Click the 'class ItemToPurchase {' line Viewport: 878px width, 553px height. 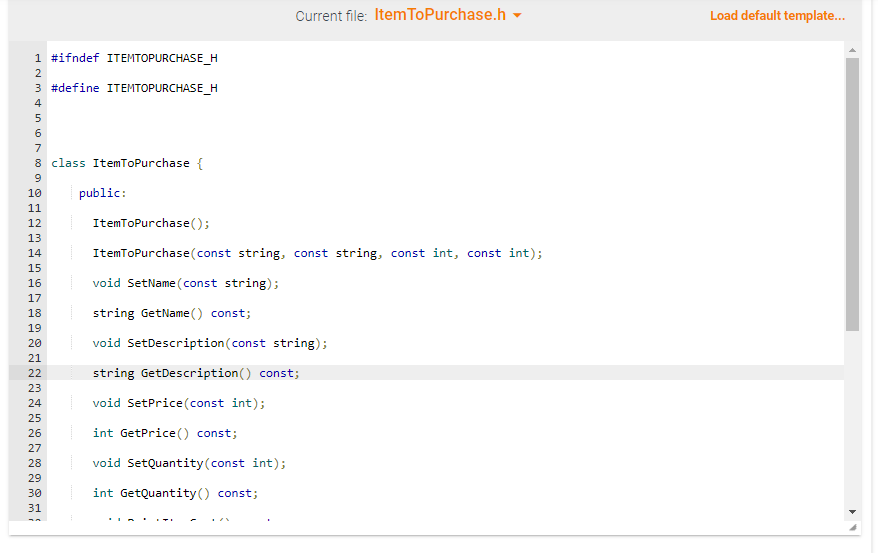click(127, 163)
